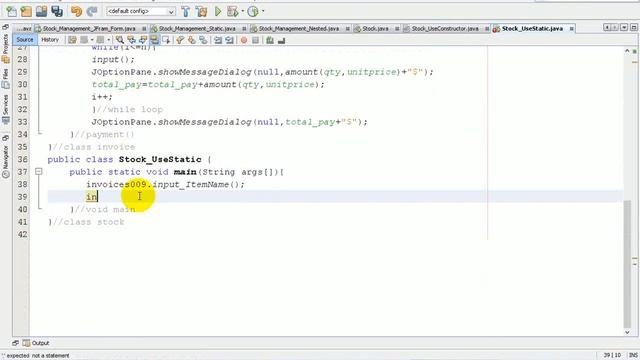Click the Redo arrow icon
Screen dimensions: 640x360
[x=92, y=11]
